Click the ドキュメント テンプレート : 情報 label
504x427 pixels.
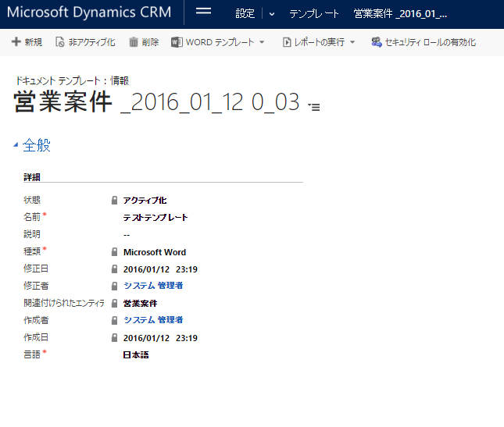coord(73,80)
